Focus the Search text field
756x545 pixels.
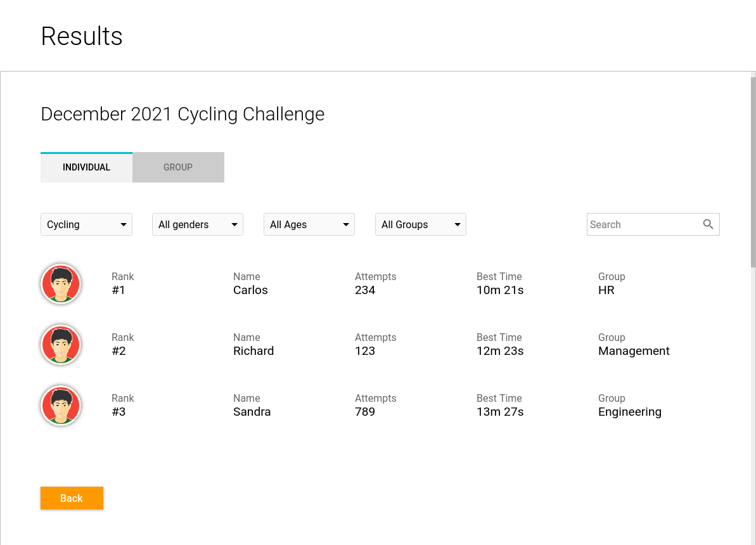643,224
